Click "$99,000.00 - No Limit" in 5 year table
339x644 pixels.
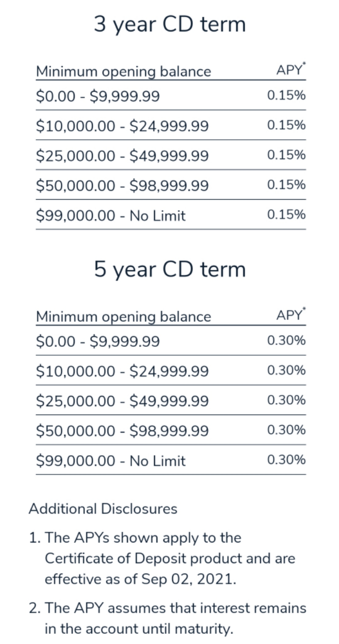(x=110, y=461)
